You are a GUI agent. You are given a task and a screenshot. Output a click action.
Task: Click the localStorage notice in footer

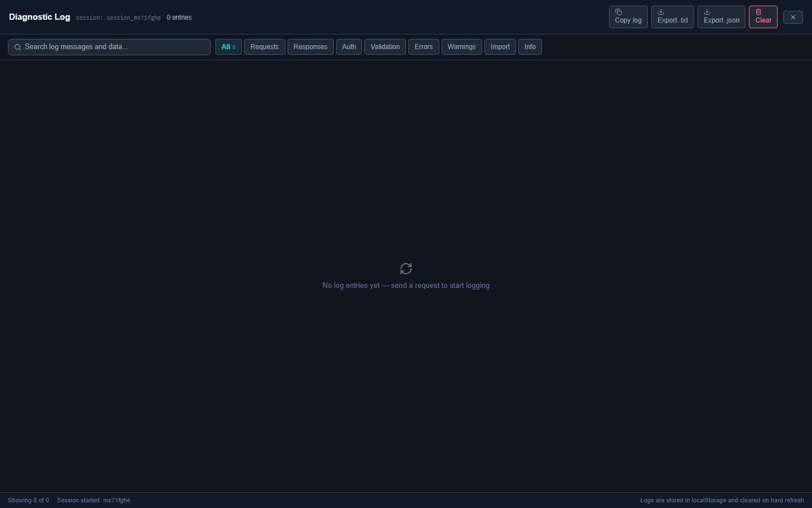pyautogui.click(x=722, y=500)
